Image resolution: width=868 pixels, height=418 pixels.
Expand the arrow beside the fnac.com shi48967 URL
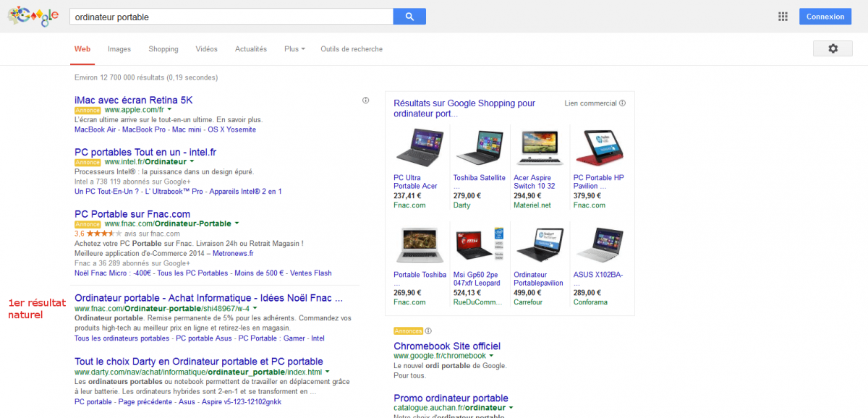255,308
